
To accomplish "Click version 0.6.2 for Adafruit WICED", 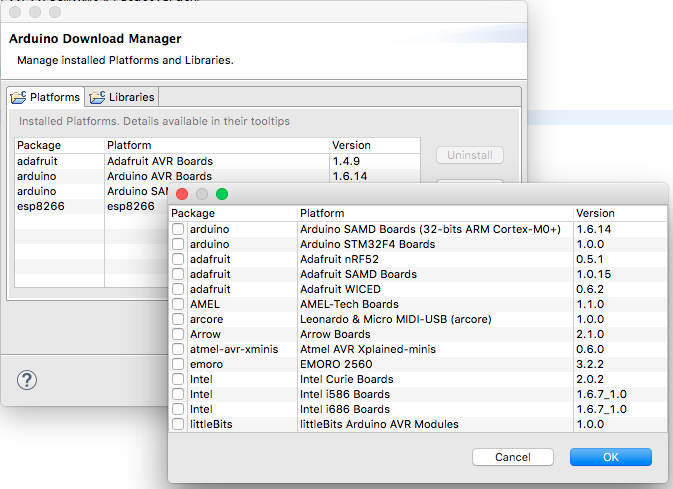I will [590, 289].
